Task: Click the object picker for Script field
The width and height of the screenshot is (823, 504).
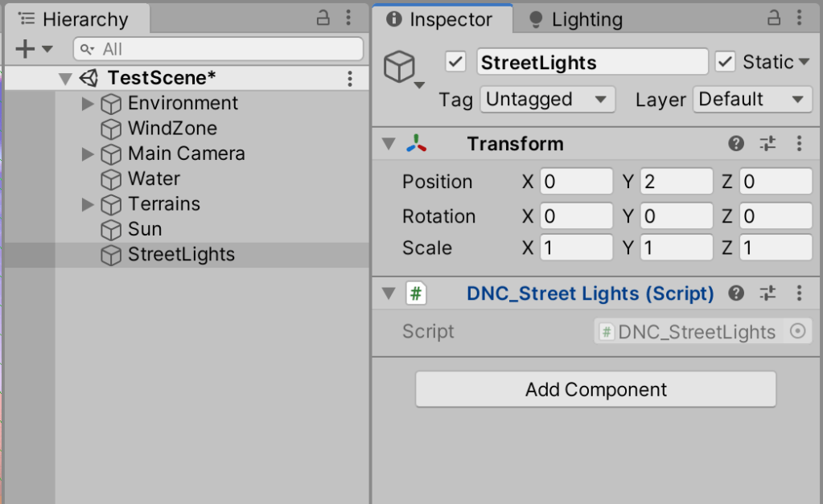Action: pyautogui.click(x=798, y=331)
